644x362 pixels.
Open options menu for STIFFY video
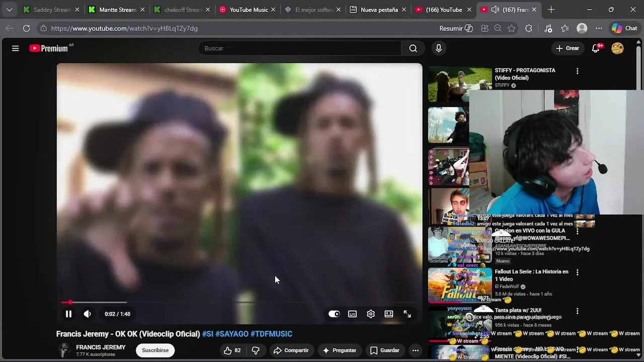[x=577, y=71]
